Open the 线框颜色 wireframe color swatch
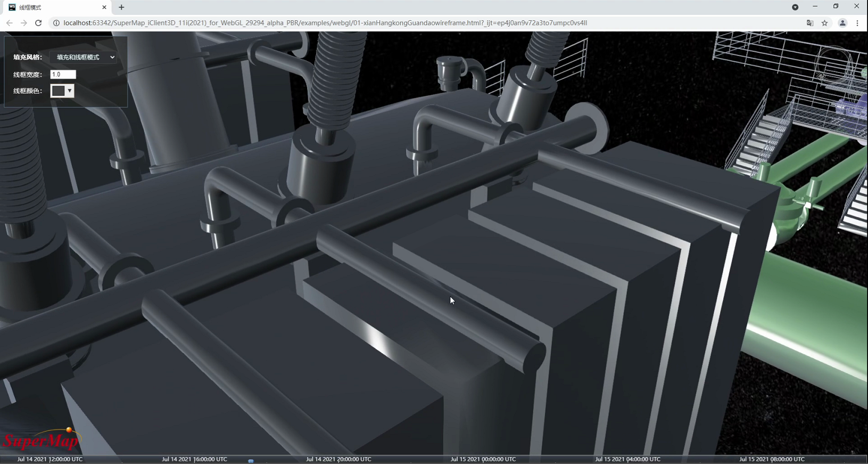Screen dimensions: 868x464 coord(62,91)
